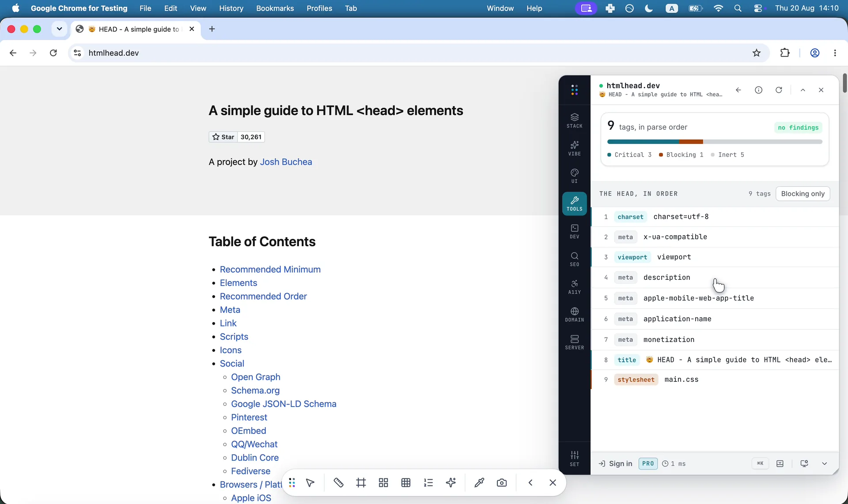Open the Vibe sidebar section
The width and height of the screenshot is (848, 504).
(574, 148)
